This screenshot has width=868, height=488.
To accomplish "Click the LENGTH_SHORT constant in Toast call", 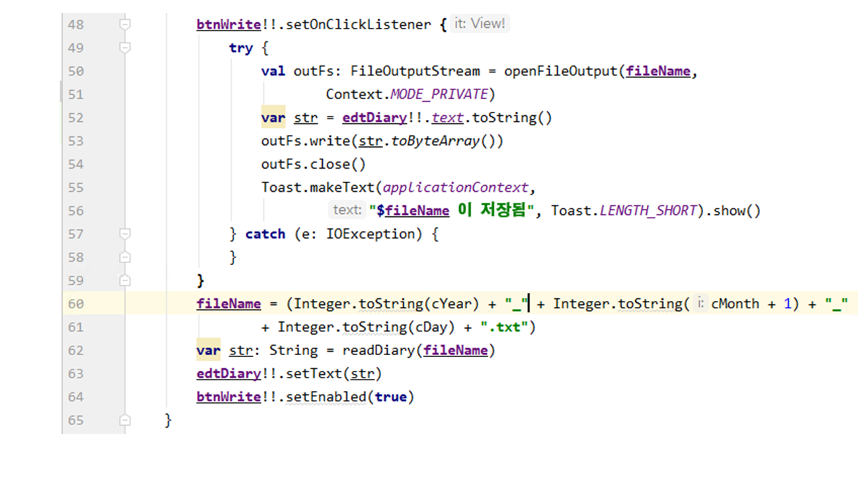I will [648, 211].
